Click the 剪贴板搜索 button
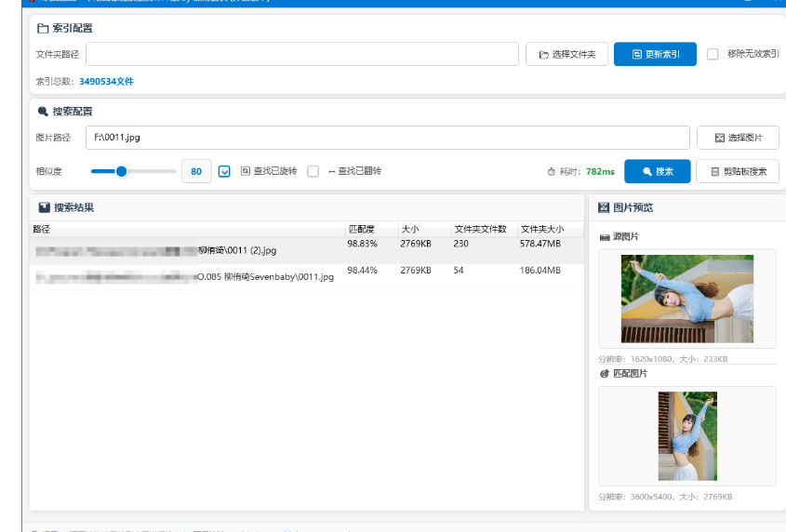The image size is (786, 532). pyautogui.click(x=738, y=172)
